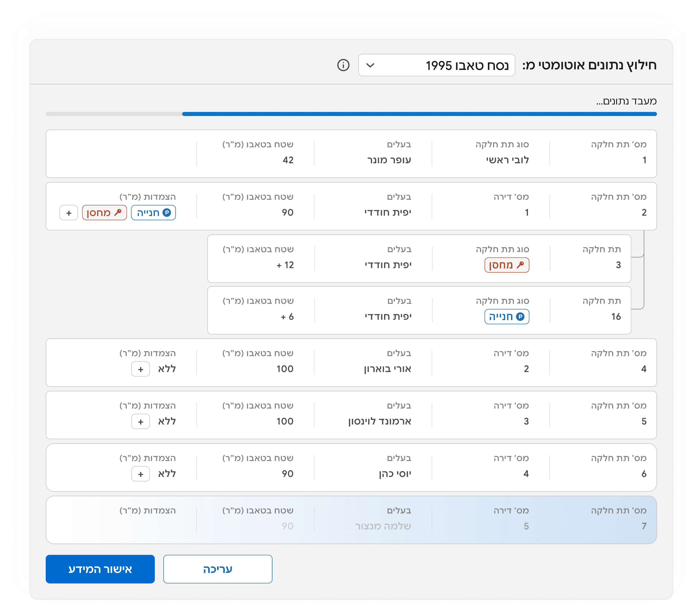Add attachment for אורי בוארון row
The width and height of the screenshot is (699, 616).
click(140, 369)
